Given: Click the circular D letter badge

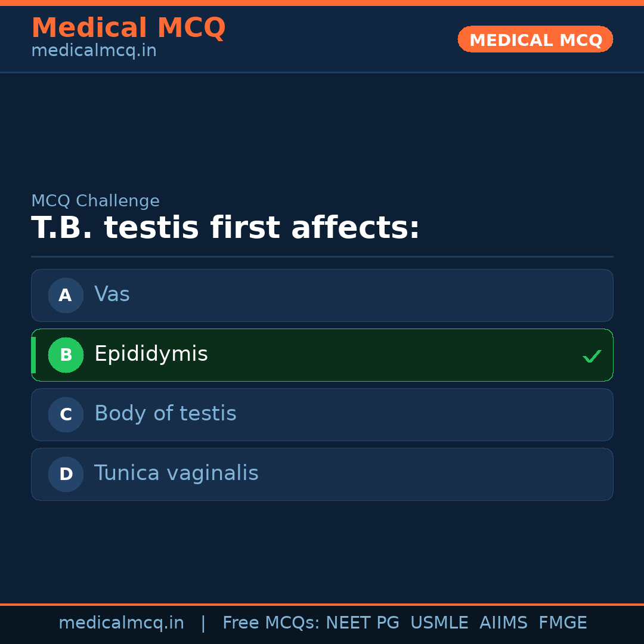Looking at the screenshot, I should pyautogui.click(x=66, y=474).
